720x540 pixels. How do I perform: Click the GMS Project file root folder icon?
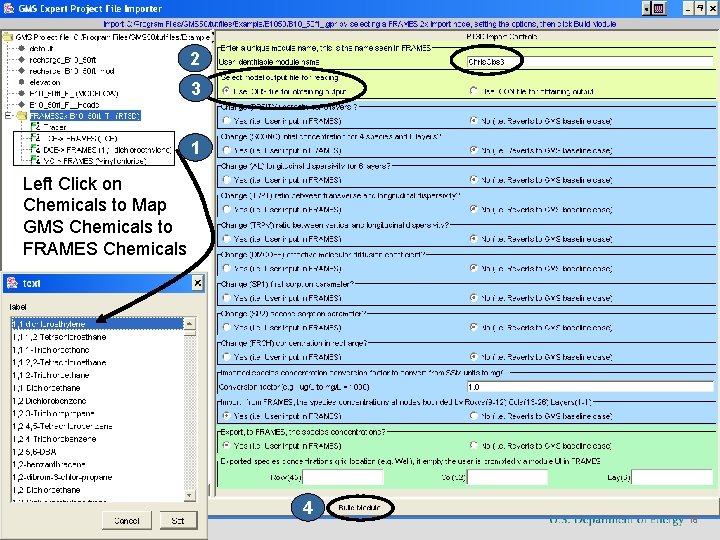click(x=8, y=37)
